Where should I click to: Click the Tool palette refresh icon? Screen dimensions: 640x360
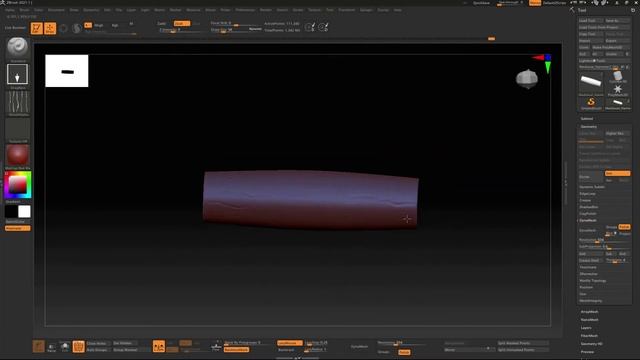(x=633, y=10)
